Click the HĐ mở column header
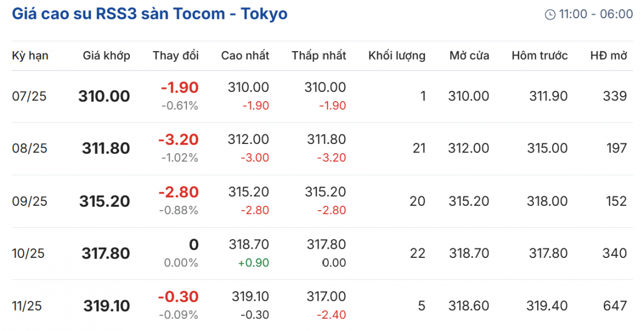644x331 pixels. [x=608, y=55]
